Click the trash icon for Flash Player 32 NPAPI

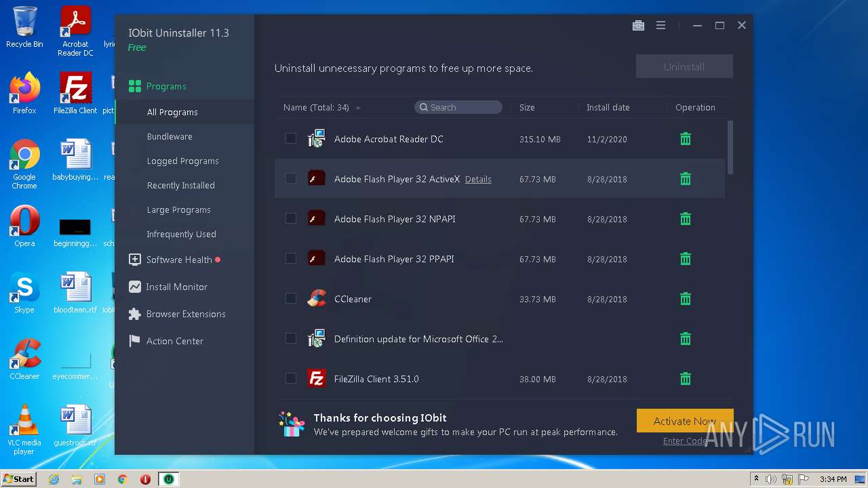click(686, 219)
